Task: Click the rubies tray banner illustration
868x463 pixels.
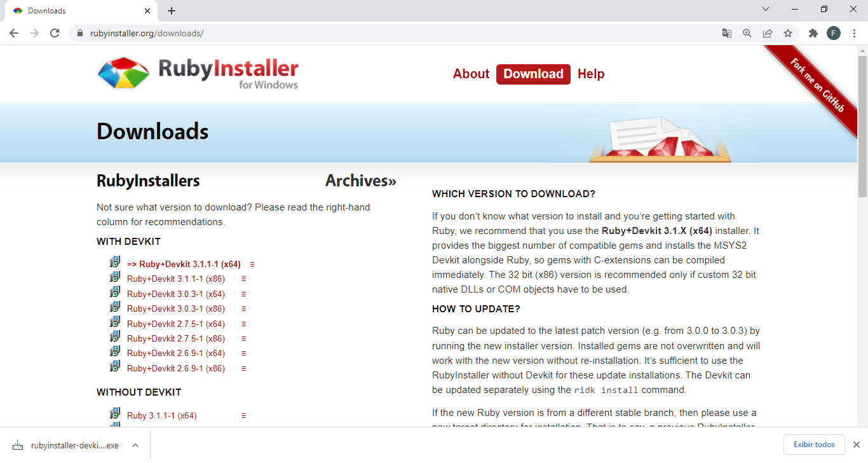Action: click(660, 139)
